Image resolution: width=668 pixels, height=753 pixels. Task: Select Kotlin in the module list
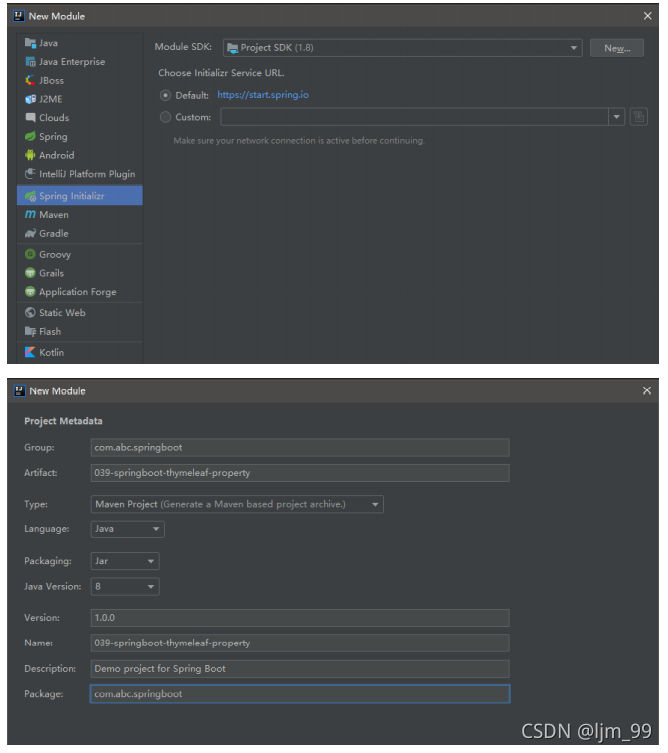[x=80, y=352]
